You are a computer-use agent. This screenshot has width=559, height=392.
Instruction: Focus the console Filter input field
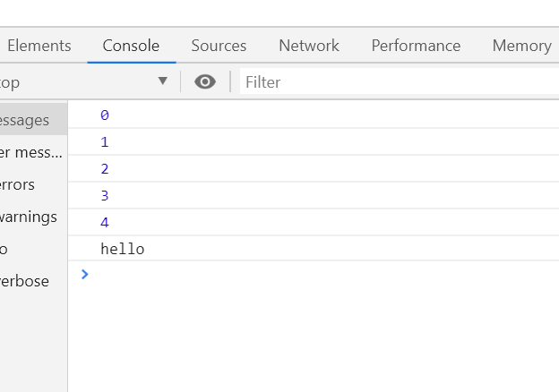coord(394,82)
